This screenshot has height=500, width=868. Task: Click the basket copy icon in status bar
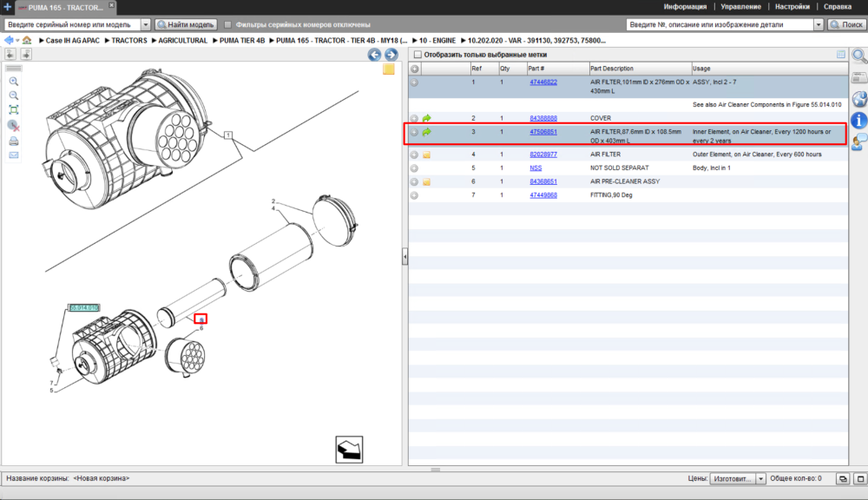[x=843, y=479]
